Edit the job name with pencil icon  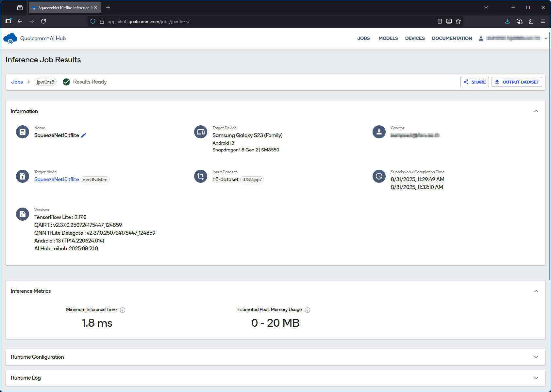tap(84, 135)
